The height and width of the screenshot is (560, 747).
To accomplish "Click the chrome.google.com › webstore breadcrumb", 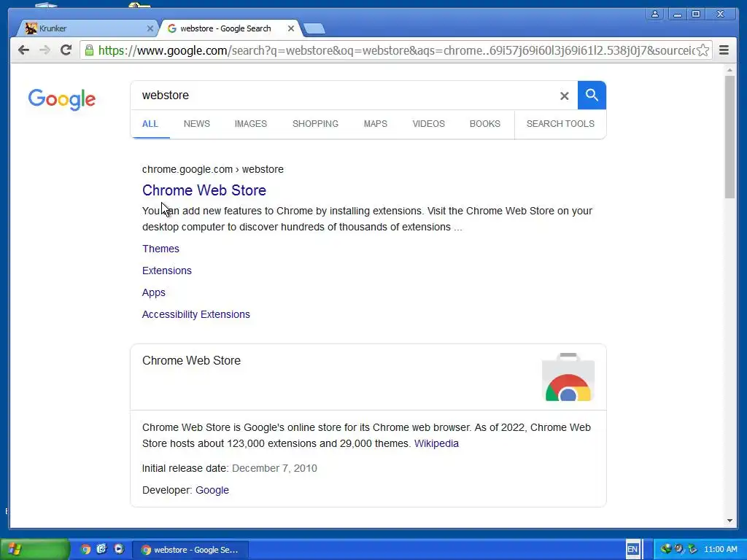I will pos(212,169).
